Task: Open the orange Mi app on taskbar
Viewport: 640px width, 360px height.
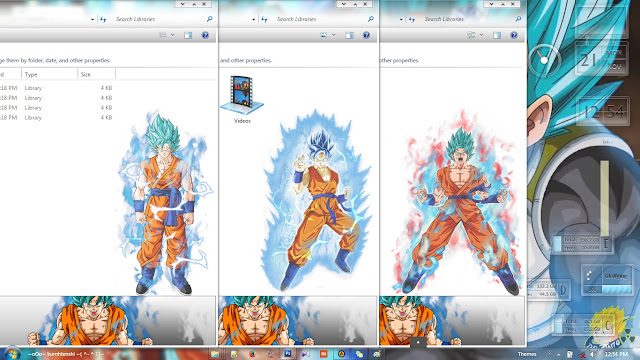Action: [x=323, y=354]
